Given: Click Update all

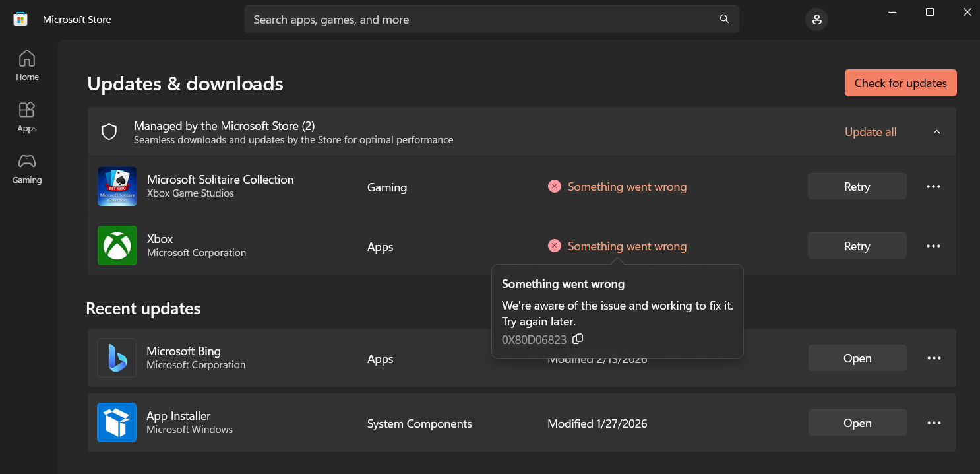Looking at the screenshot, I should [871, 132].
